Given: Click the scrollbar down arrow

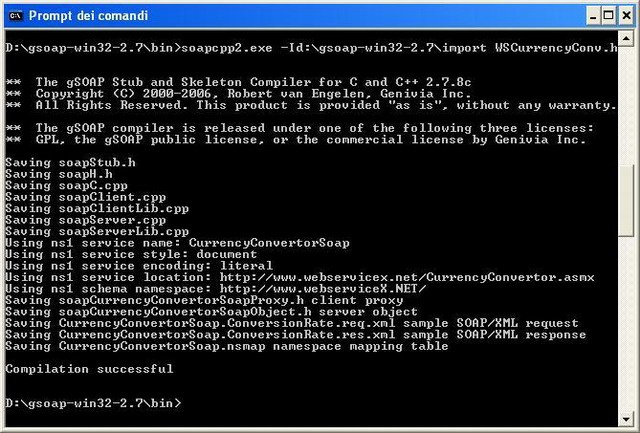Looking at the screenshot, I should [626, 418].
